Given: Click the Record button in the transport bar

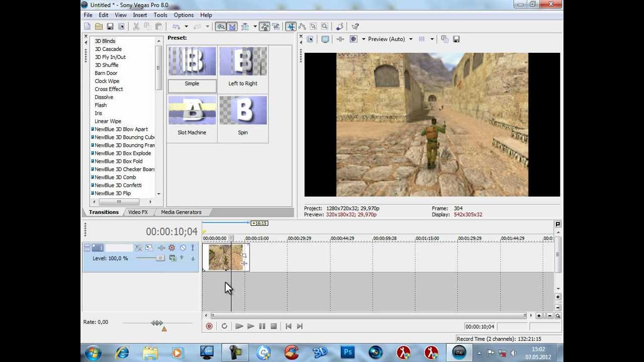Looking at the screenshot, I should coord(209,326).
